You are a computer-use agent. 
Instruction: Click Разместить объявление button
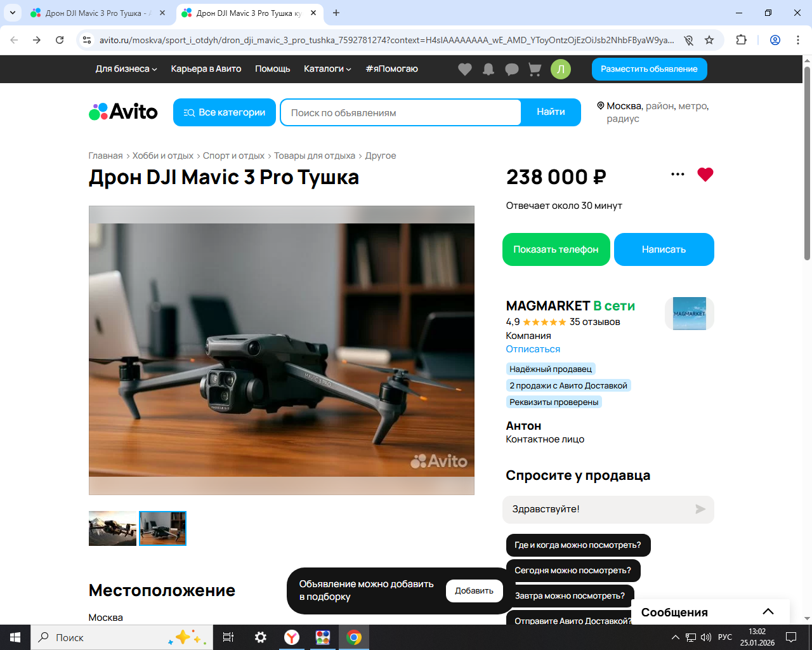click(650, 69)
